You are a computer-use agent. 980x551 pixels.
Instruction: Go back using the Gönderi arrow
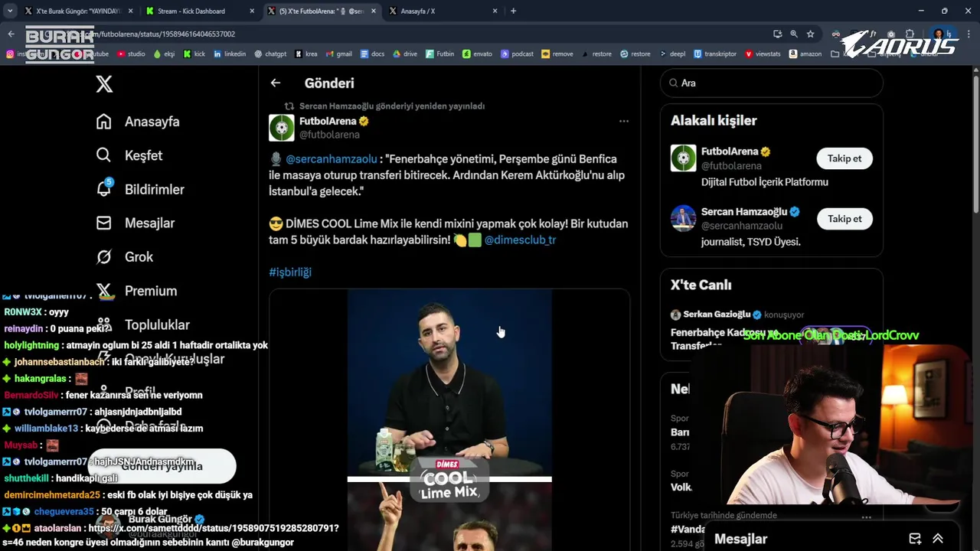point(276,83)
